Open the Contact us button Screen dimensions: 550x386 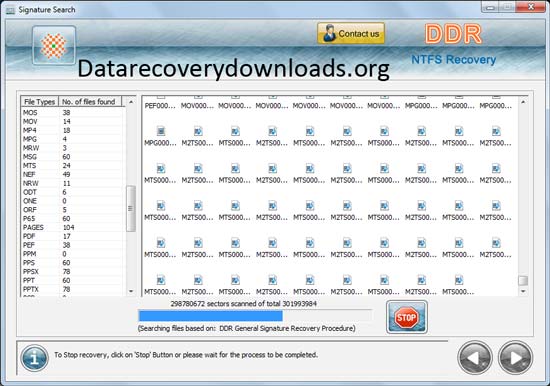(x=351, y=34)
